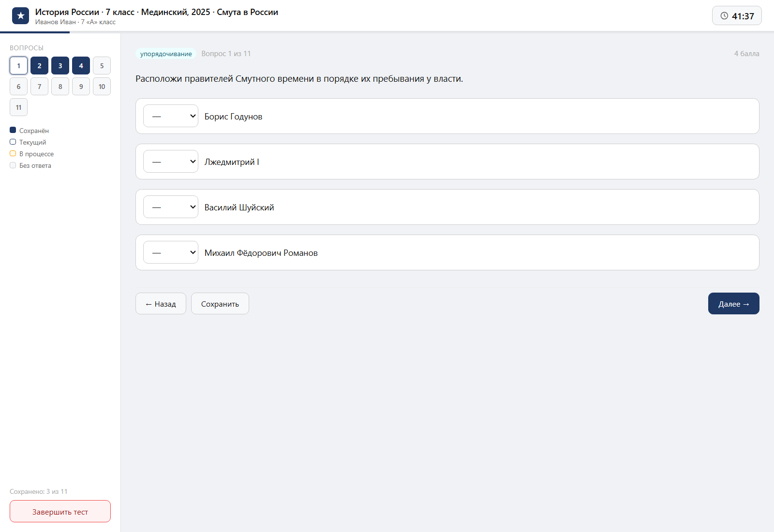
Task: Click the text Михаил Фёдорович Романов
Action: click(x=261, y=253)
